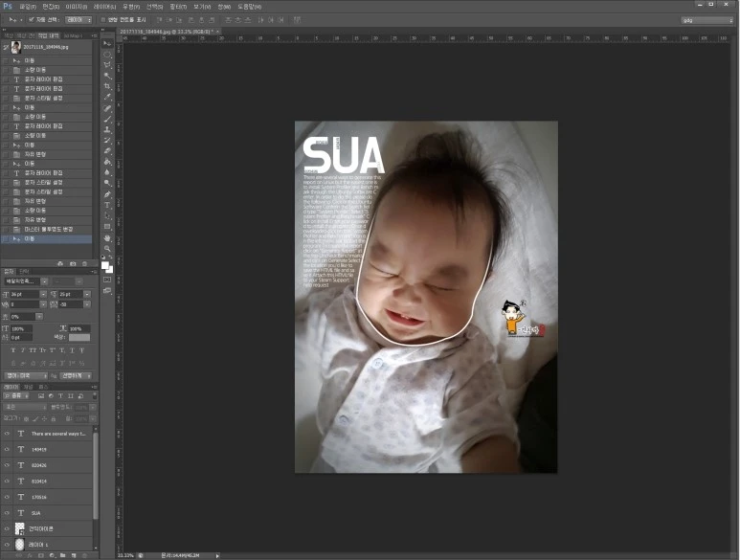The height and width of the screenshot is (560, 740).
Task: Toggle layer filtering on/off switch
Action: click(x=95, y=395)
